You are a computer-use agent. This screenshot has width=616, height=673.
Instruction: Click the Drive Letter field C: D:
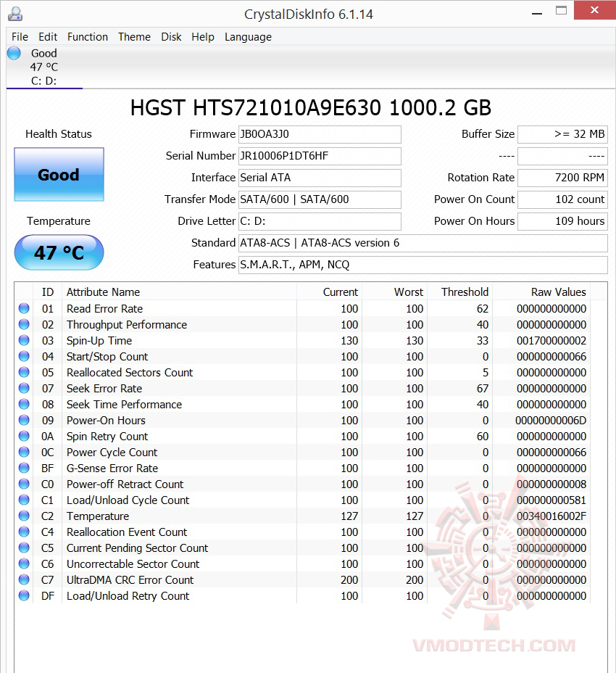pos(320,221)
